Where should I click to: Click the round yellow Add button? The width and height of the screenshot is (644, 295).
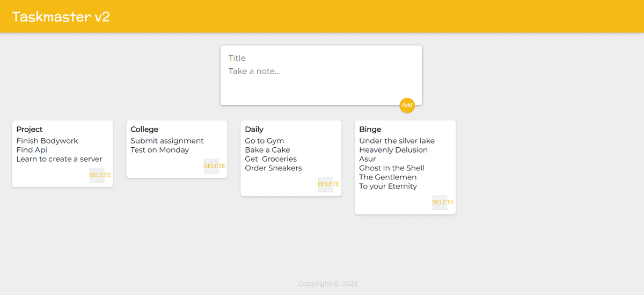pyautogui.click(x=407, y=105)
